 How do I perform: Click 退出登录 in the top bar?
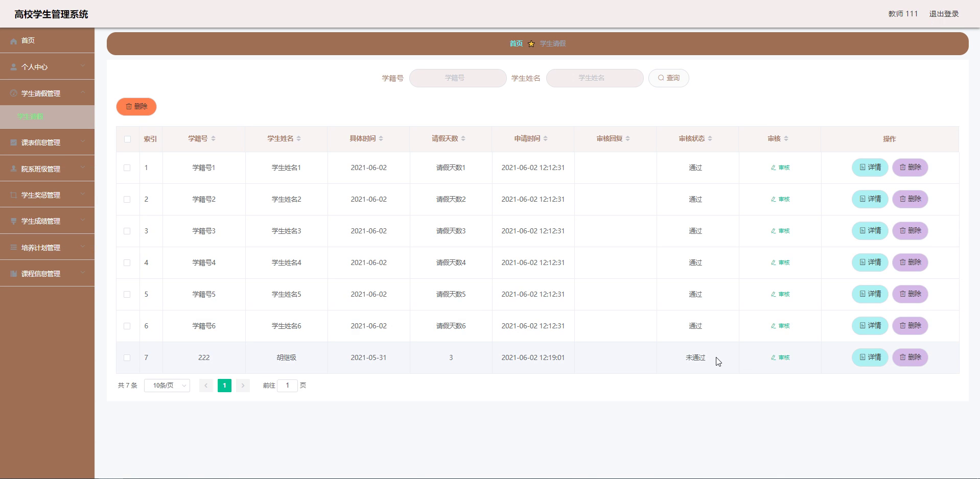944,14
